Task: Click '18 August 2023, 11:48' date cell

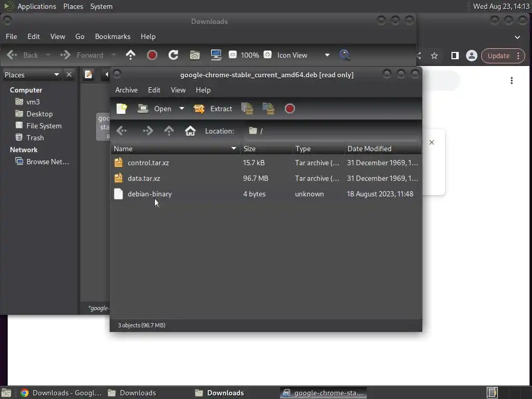Action: 380,194
